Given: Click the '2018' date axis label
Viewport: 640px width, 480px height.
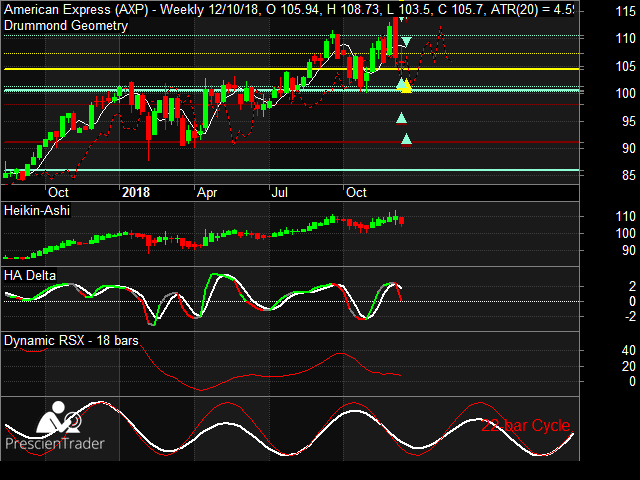Looking at the screenshot, I should tap(136, 192).
